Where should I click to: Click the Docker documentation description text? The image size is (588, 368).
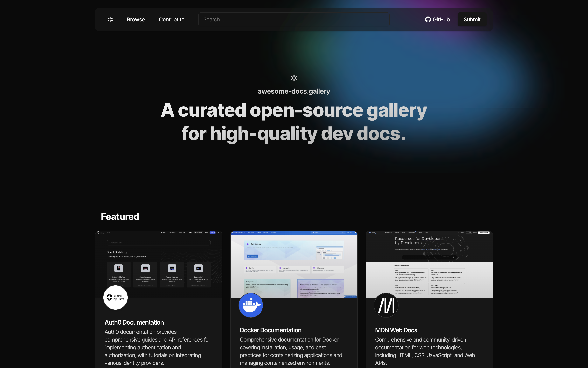click(291, 351)
